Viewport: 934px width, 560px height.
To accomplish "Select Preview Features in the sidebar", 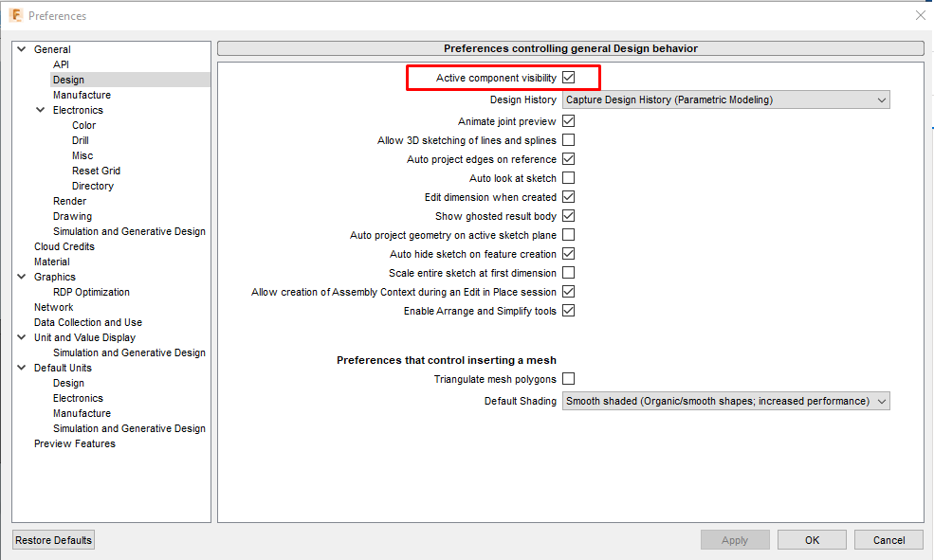I will click(x=75, y=443).
